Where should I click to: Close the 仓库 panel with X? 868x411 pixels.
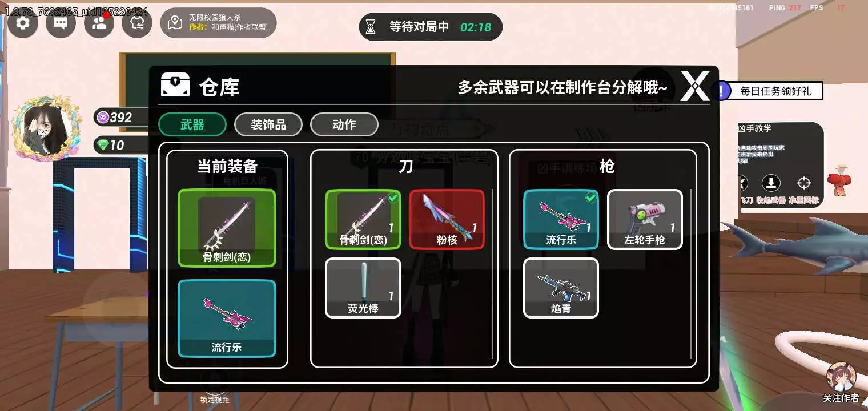pyautogui.click(x=695, y=86)
